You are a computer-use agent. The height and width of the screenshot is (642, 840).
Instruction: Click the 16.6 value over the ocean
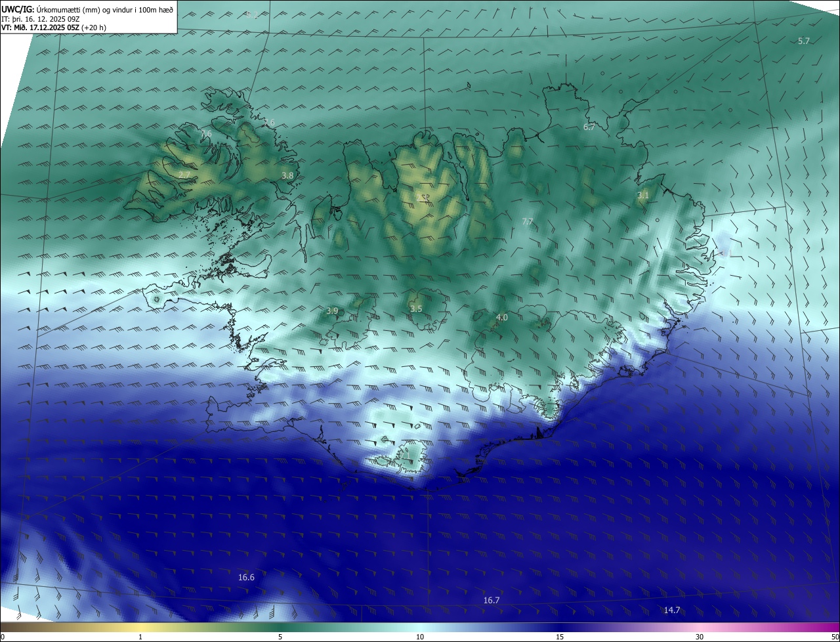pyautogui.click(x=246, y=577)
